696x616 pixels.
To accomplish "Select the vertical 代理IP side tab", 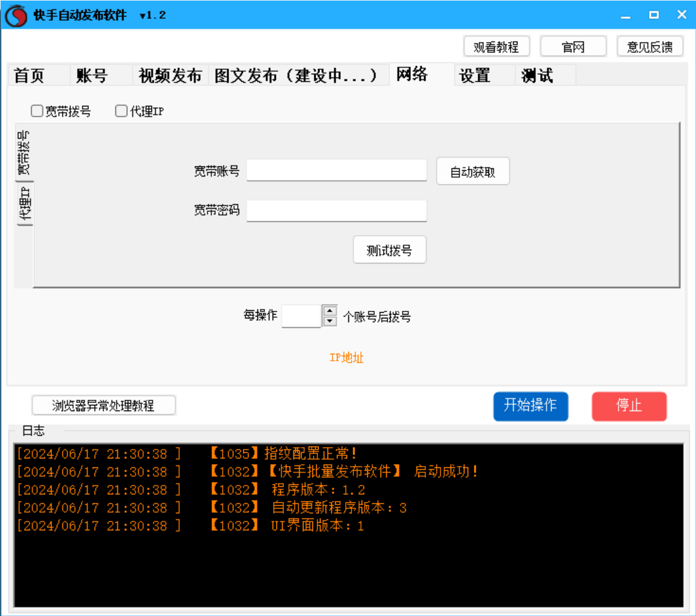I will point(25,204).
